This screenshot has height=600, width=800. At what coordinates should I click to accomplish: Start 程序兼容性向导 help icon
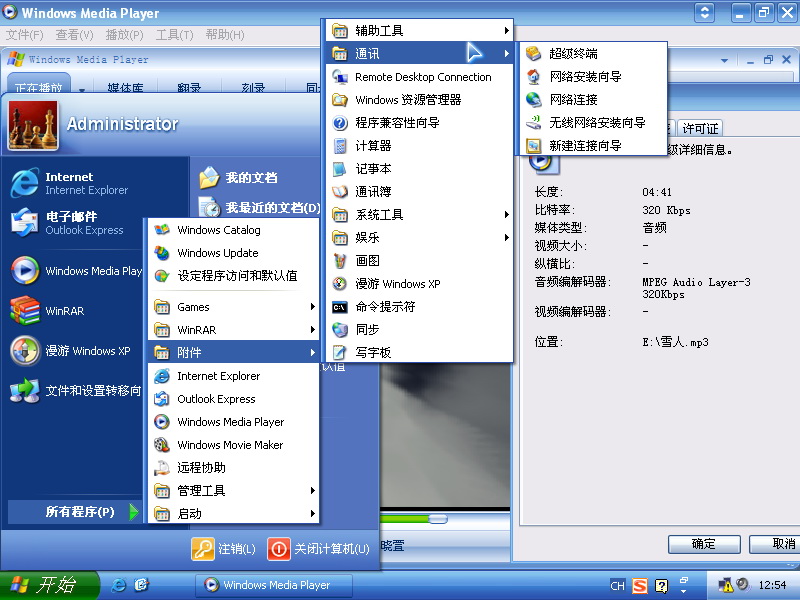tap(340, 122)
